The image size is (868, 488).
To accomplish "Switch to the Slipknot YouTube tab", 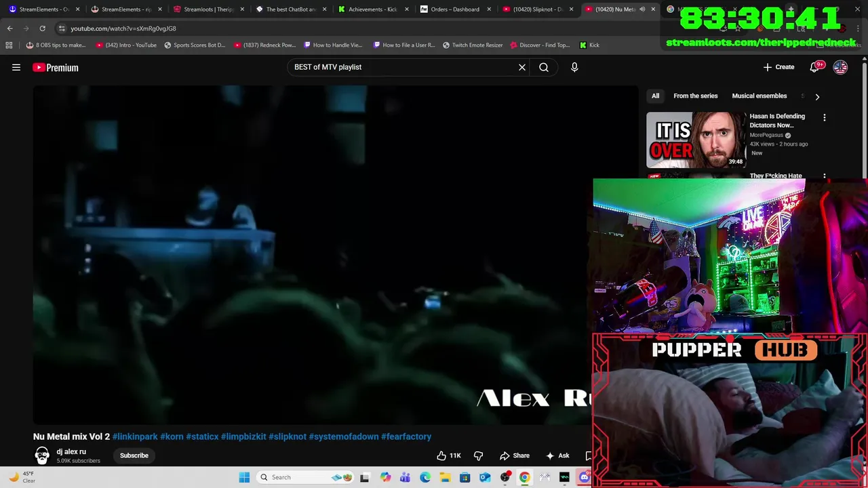I will [536, 9].
